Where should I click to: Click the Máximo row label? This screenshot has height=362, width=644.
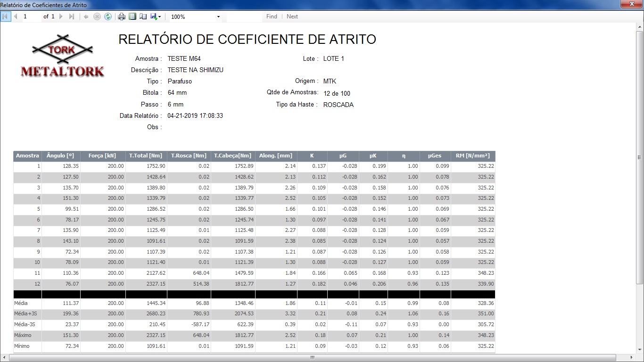coord(23,335)
